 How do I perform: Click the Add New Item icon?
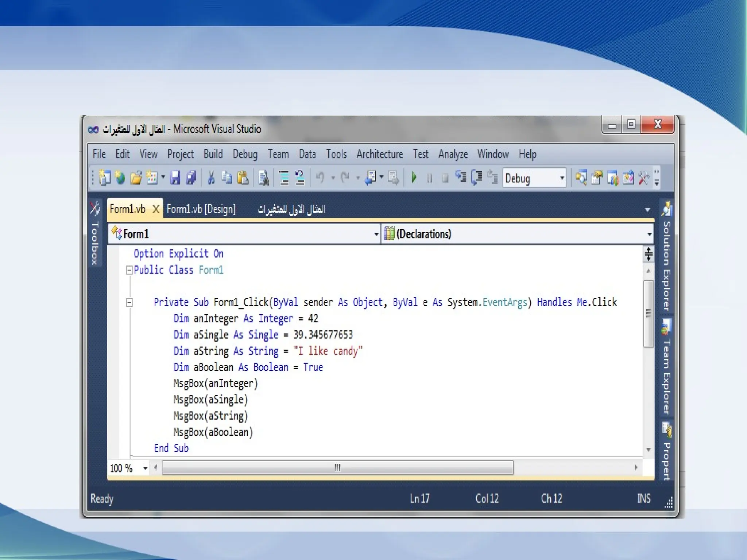[152, 178]
